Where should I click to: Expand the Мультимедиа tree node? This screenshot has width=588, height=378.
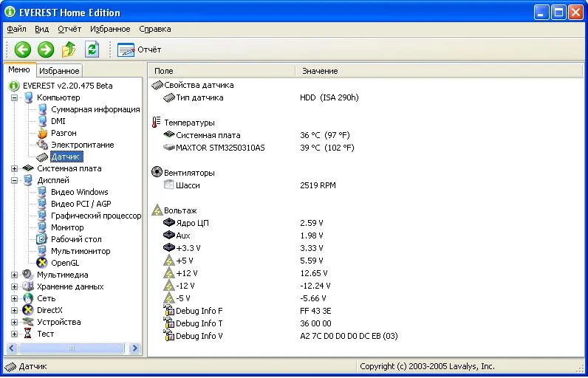pyautogui.click(x=14, y=275)
